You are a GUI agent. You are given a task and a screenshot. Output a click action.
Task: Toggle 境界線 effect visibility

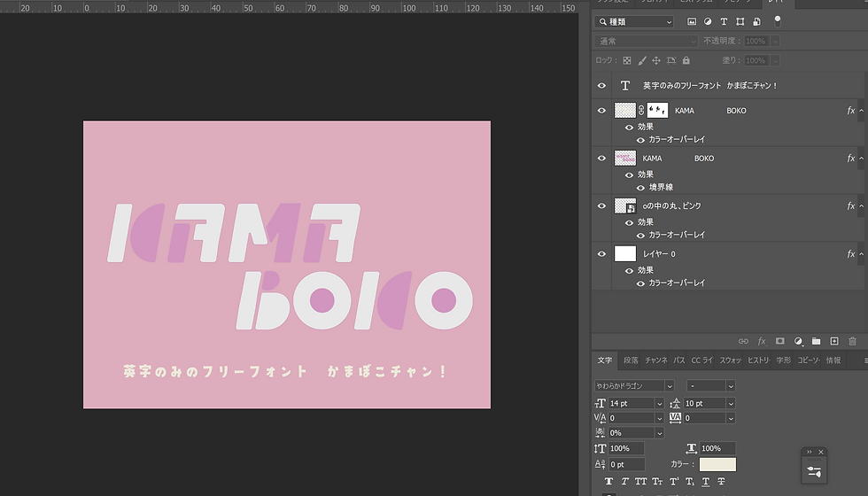point(640,188)
